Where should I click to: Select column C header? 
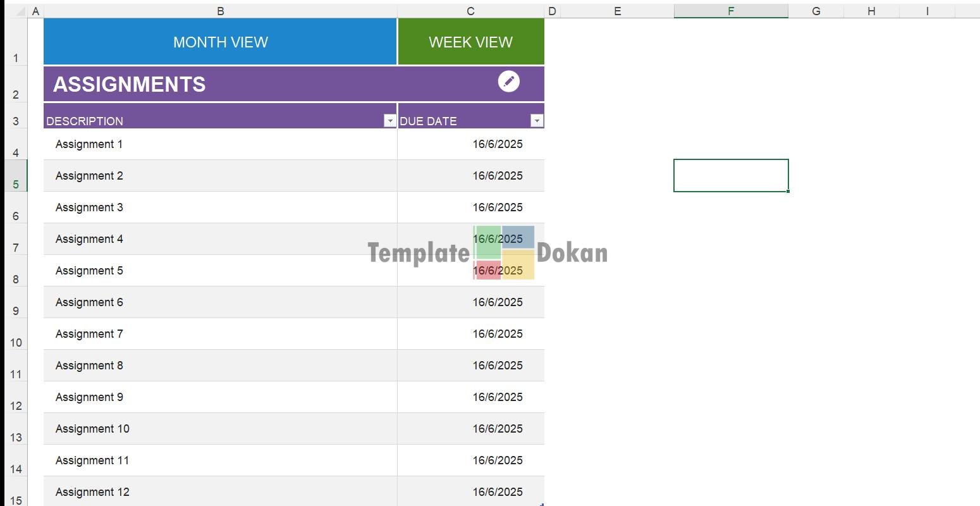(x=470, y=11)
